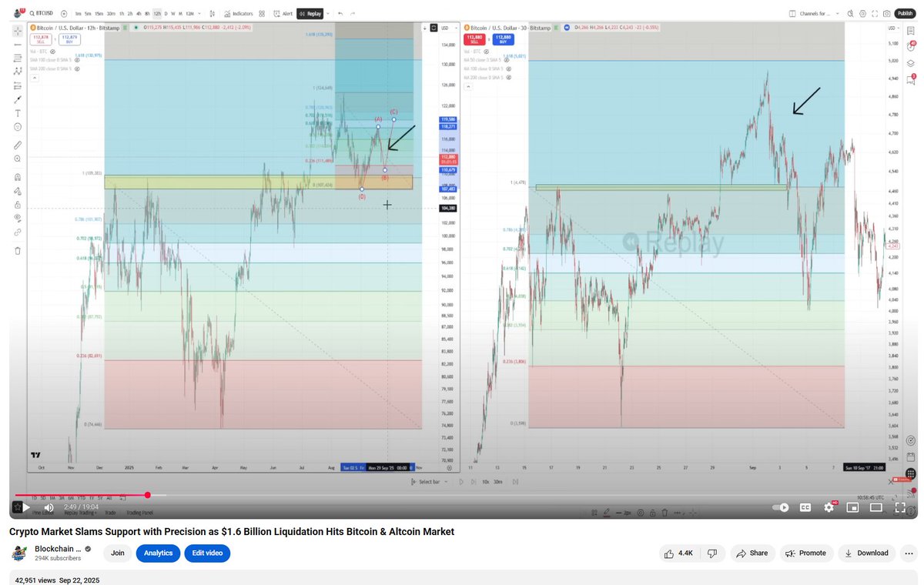Screen dimensions: 924x585
Task: Promote this video
Action: coord(806,553)
